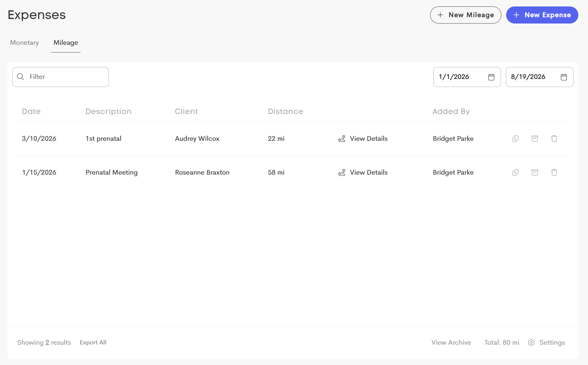
Task: Click the New Mileage button
Action: [466, 15]
